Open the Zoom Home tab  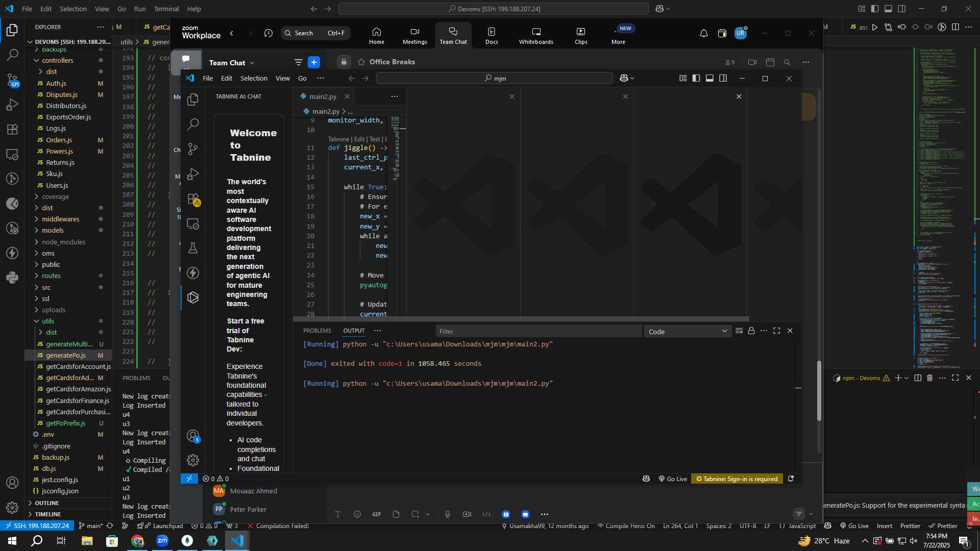point(377,36)
